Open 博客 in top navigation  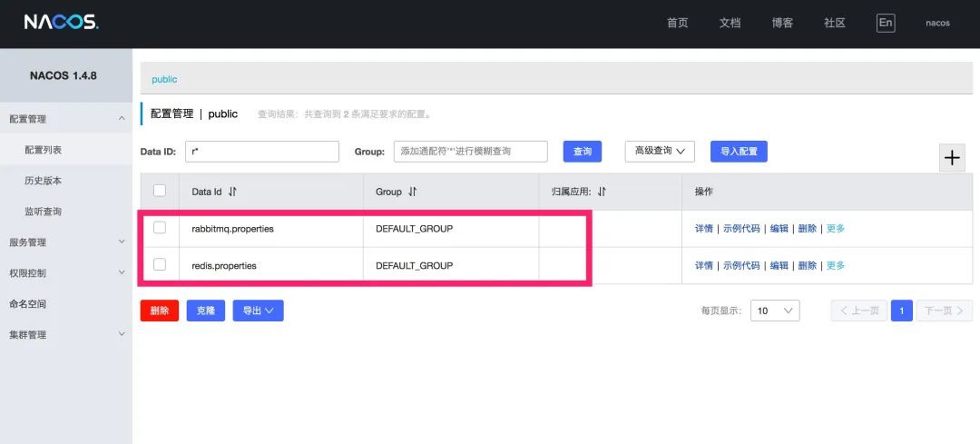pyautogui.click(x=782, y=23)
